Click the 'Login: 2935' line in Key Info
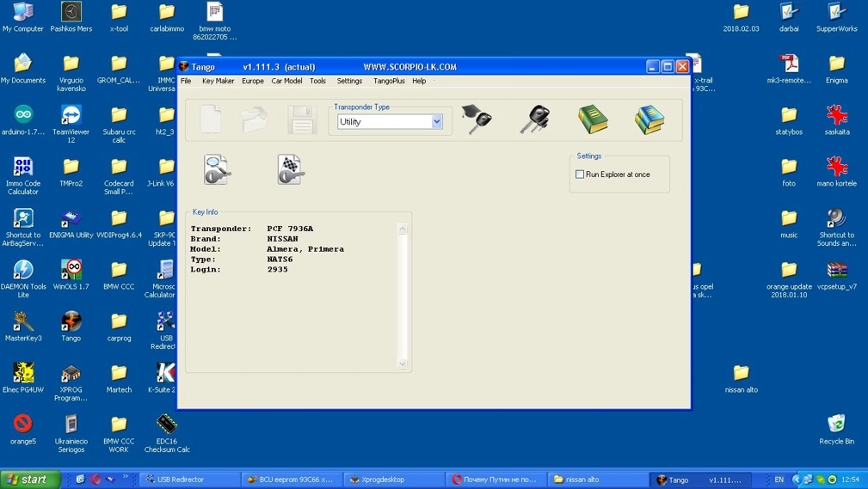The height and width of the screenshot is (489, 868). (239, 269)
